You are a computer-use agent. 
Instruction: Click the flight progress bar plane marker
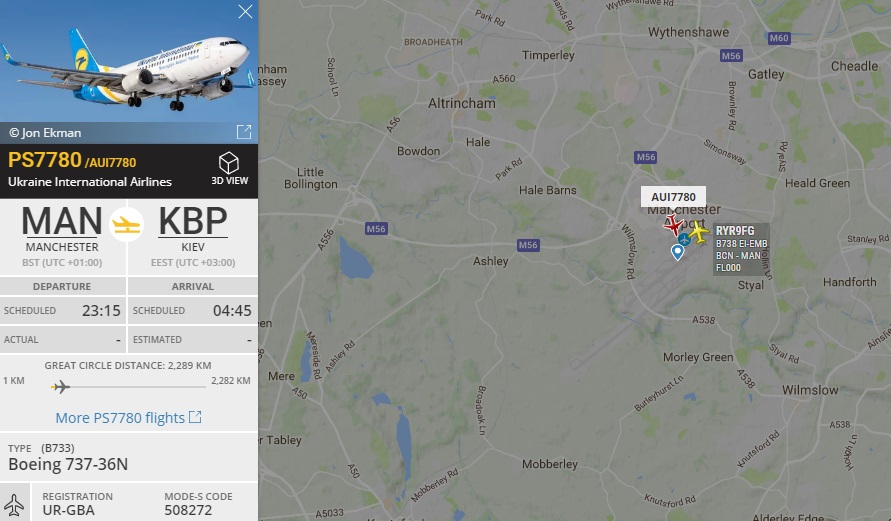[x=61, y=387]
